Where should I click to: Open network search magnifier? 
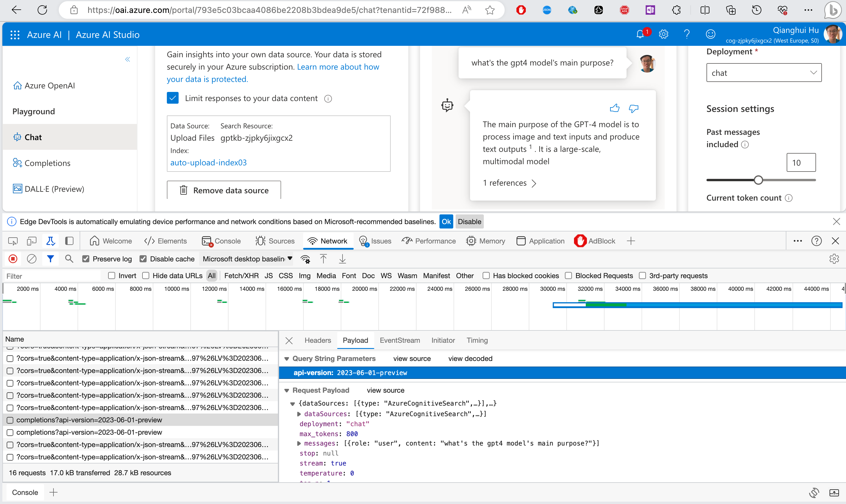[69, 259]
